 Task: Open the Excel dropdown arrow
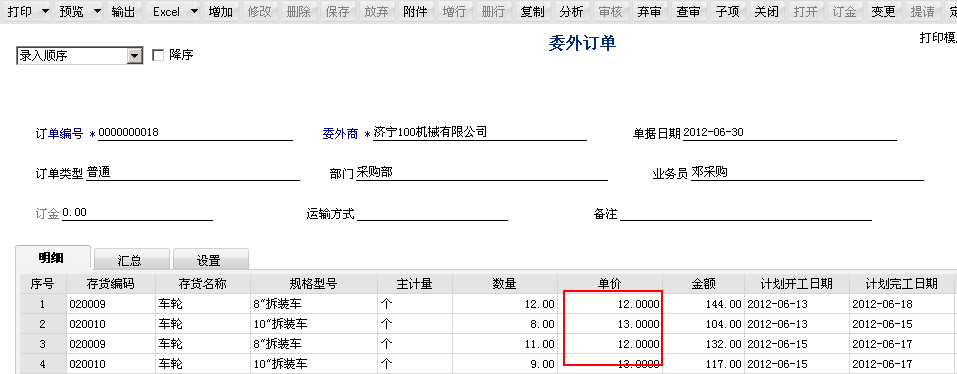coord(194,12)
